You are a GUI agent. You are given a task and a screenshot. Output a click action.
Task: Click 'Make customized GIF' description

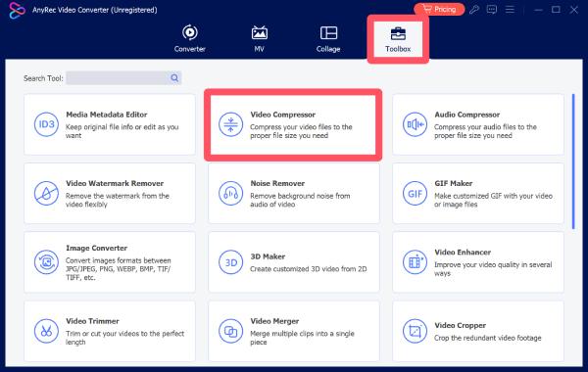click(x=493, y=200)
